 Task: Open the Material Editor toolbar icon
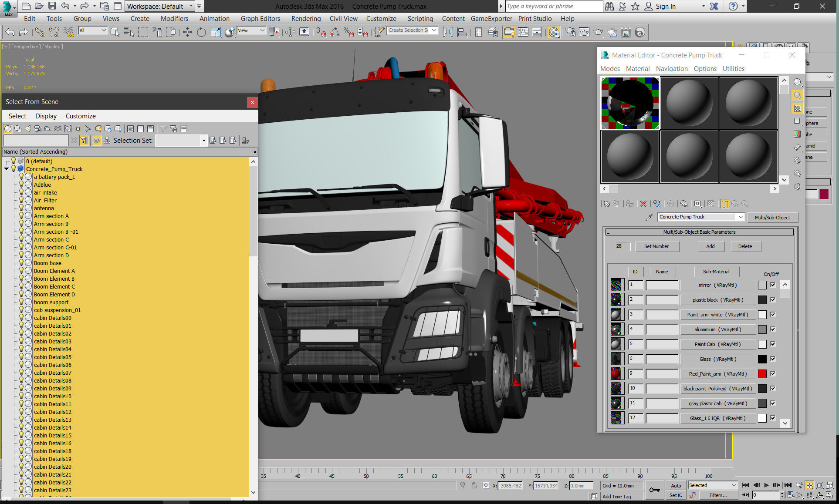(x=554, y=32)
